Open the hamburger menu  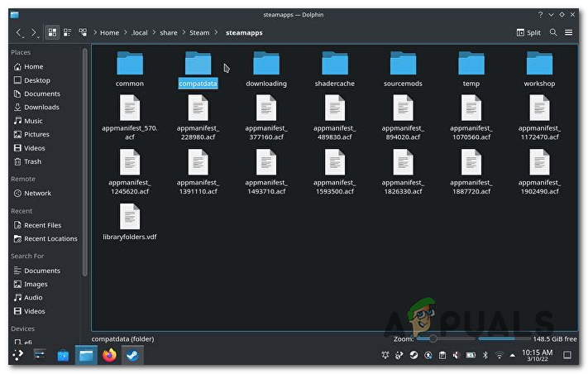[x=569, y=32]
